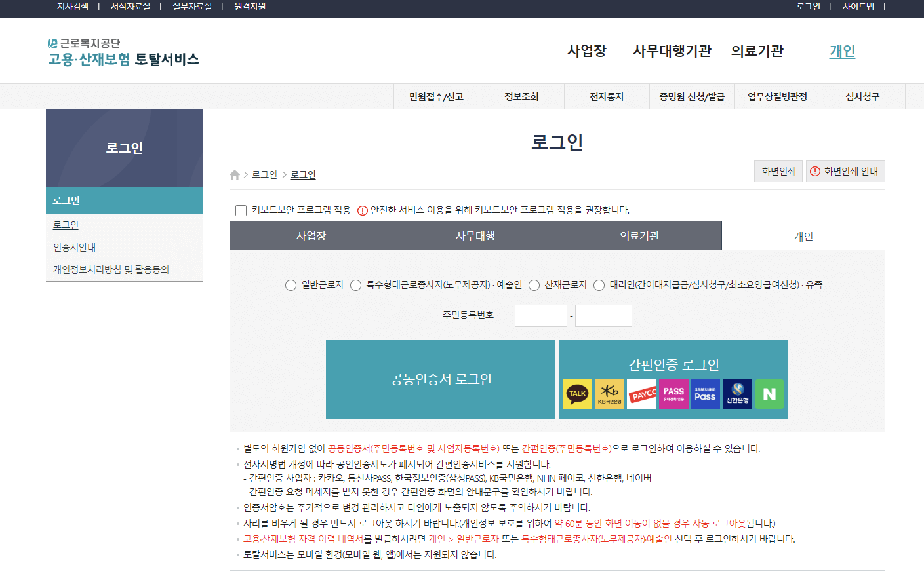Choose PAYCO simple login
924x576 pixels.
tap(641, 394)
